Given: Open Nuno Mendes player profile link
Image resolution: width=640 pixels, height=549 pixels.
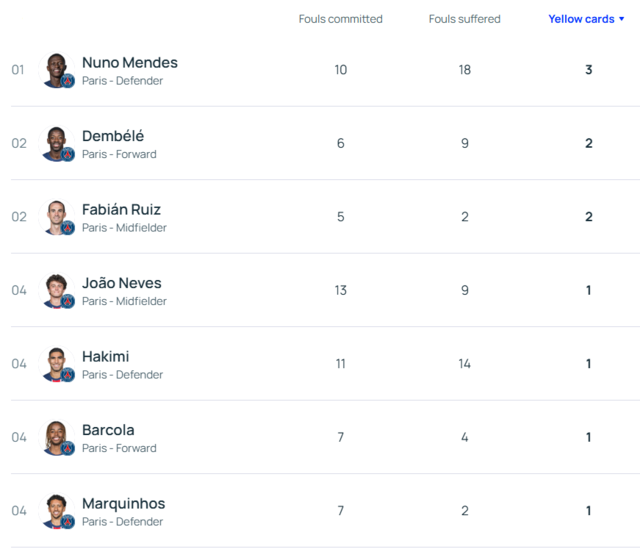Looking at the screenshot, I should click(130, 62).
